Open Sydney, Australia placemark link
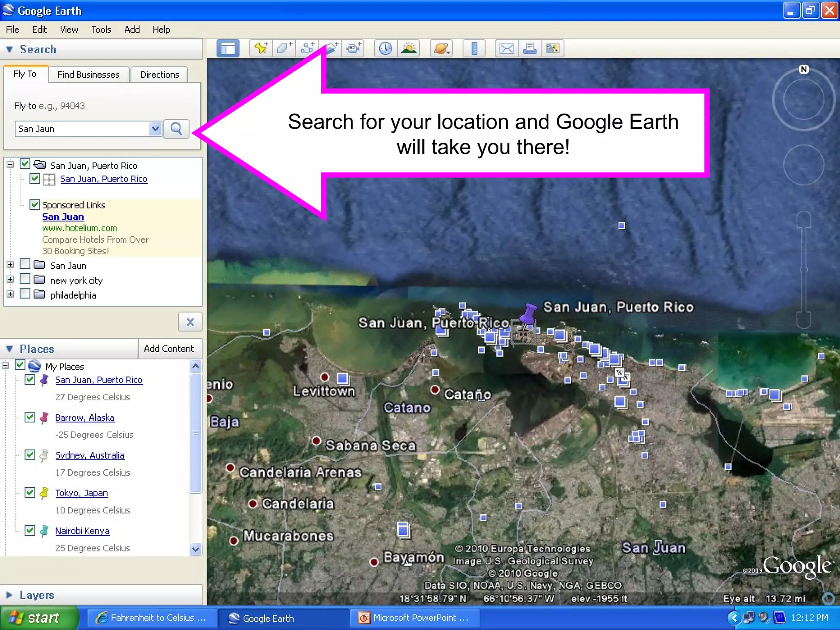This screenshot has height=630, width=840. tap(90, 455)
